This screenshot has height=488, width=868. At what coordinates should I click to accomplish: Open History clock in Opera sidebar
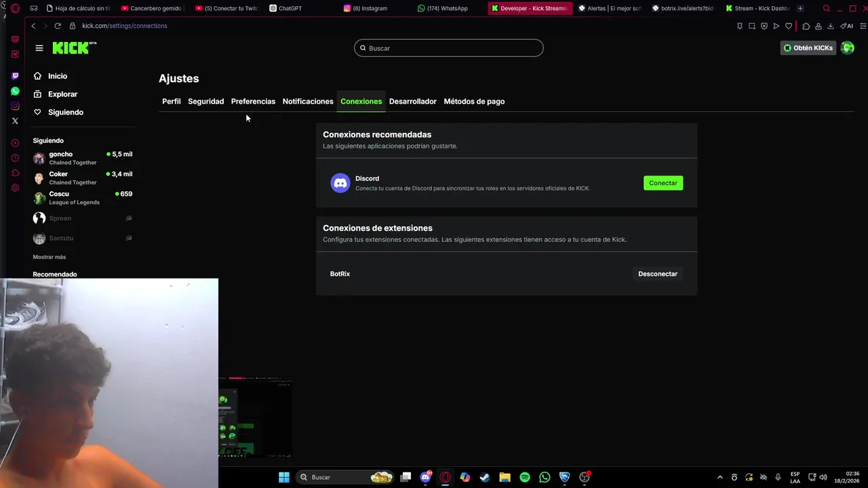(15, 158)
